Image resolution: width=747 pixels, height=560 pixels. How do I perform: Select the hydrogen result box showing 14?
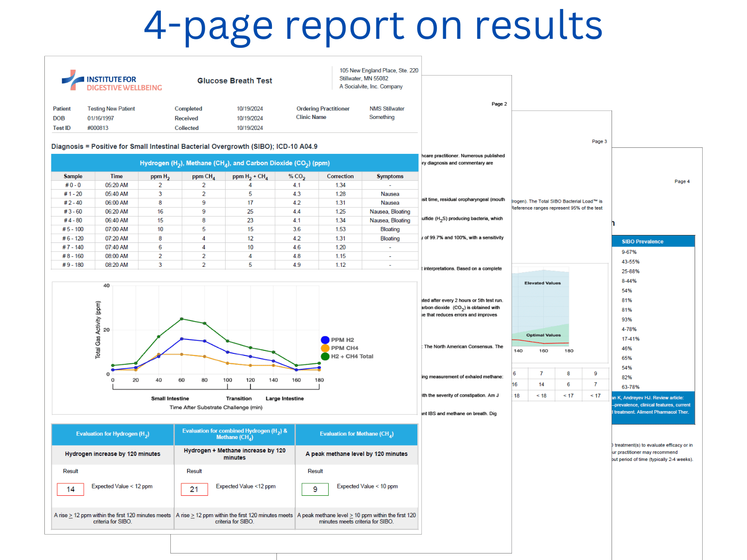click(x=71, y=489)
